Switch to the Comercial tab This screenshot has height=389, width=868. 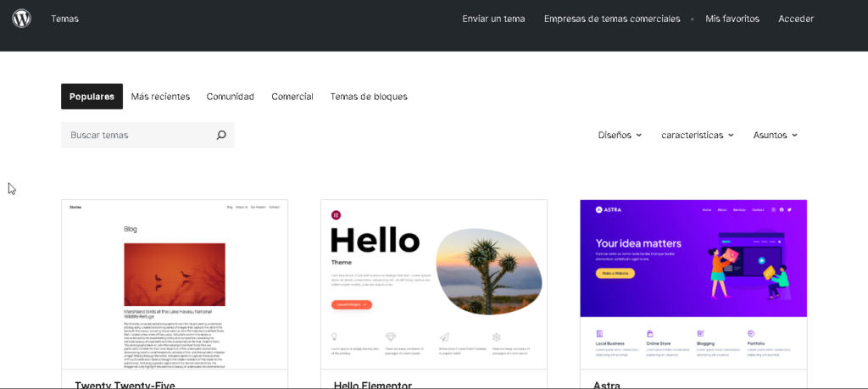(x=292, y=97)
